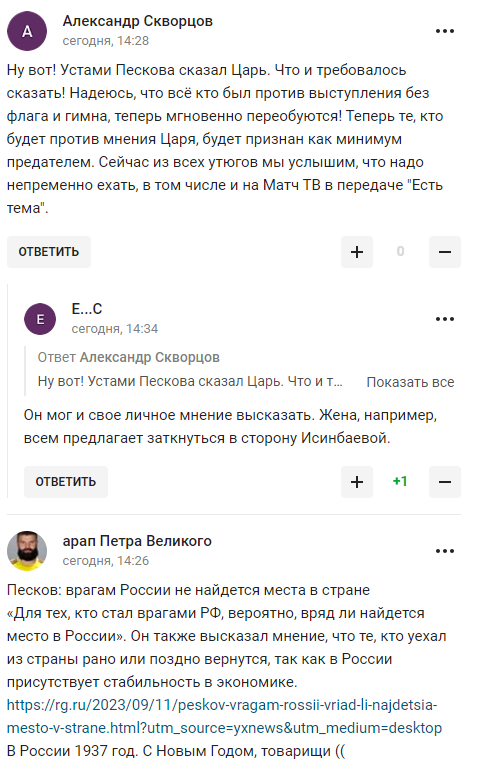Open the rg.ru article link
Screen dimensions: 481x769
tap(224, 716)
